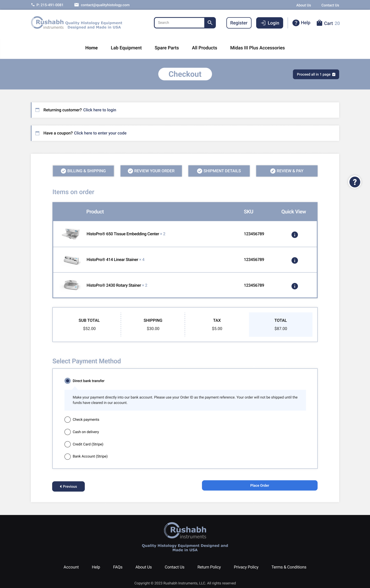This screenshot has height=588, width=370.
Task: Quick view info for Tissue Embedding Center
Action: 295,235
